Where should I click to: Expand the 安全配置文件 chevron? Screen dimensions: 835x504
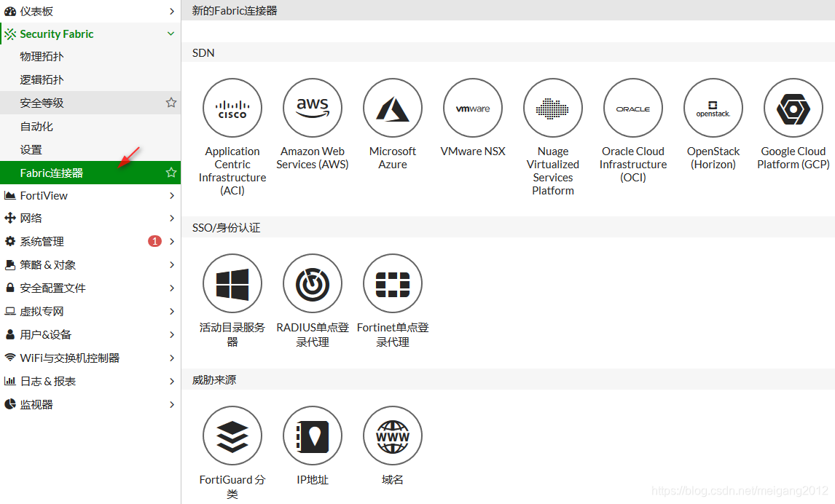click(171, 288)
